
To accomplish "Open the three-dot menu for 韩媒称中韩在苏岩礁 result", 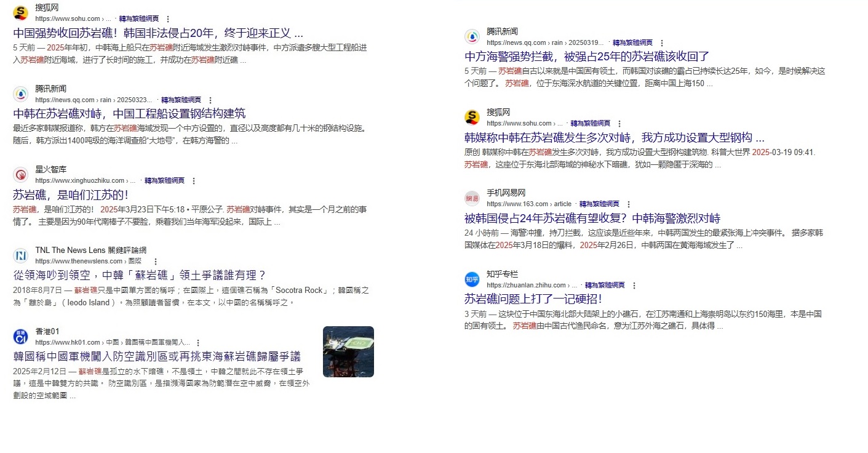I will pos(619,124).
